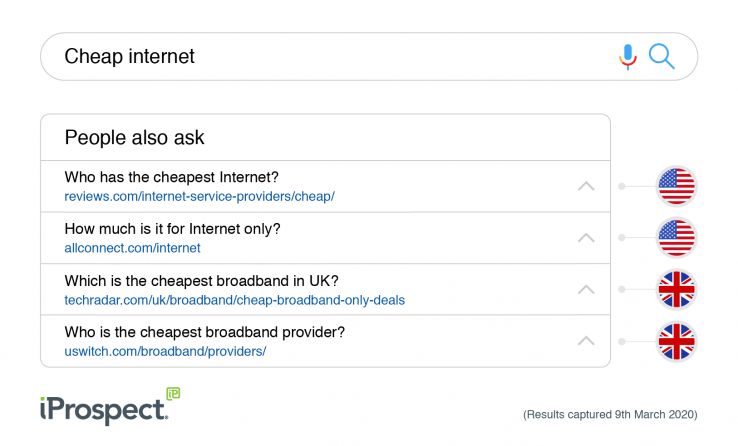Click the UK flag beside uswitch.com result
Image resolution: width=738 pixels, height=446 pixels.
pyautogui.click(x=676, y=341)
